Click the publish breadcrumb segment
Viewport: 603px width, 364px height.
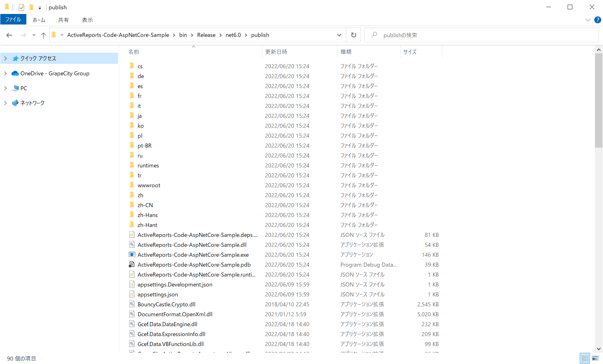260,35
